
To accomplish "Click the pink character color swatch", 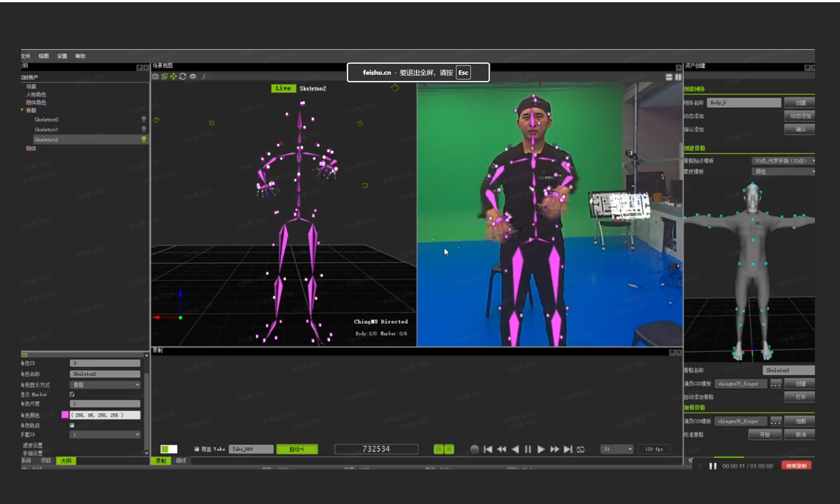I will pos(65,415).
